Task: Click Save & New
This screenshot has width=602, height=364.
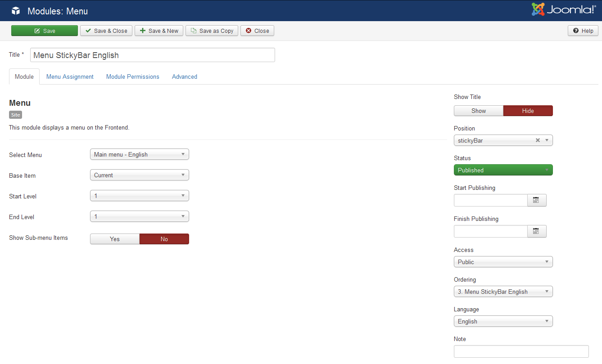Action: [159, 31]
